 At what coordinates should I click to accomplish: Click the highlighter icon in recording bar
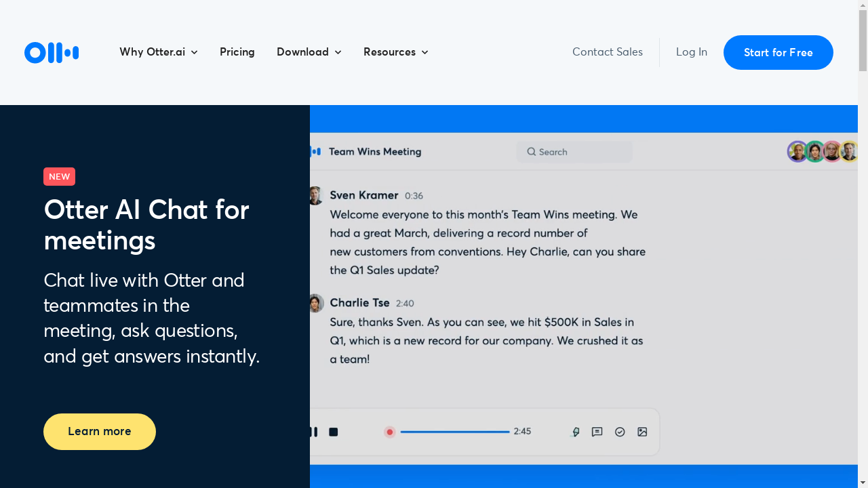[576, 432]
